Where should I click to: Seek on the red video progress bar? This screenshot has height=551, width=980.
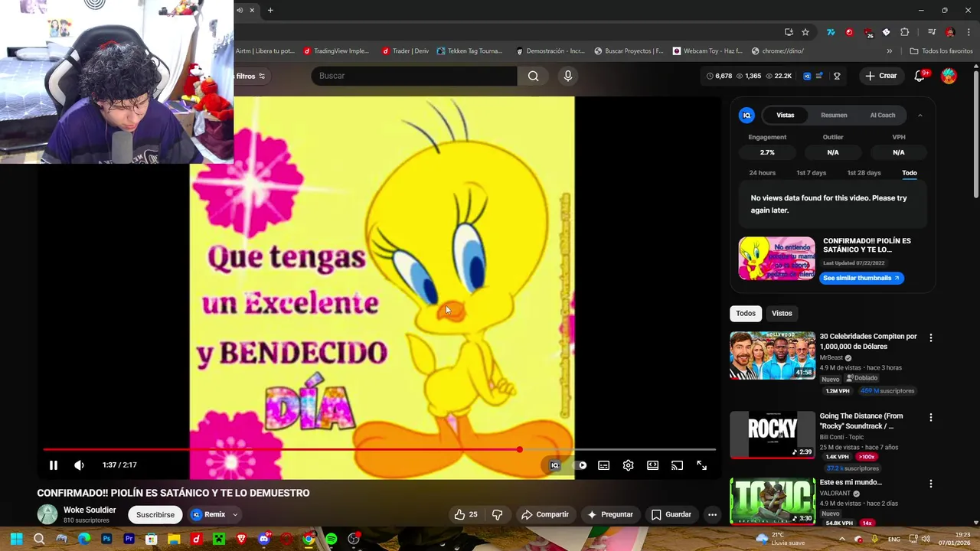point(379,450)
